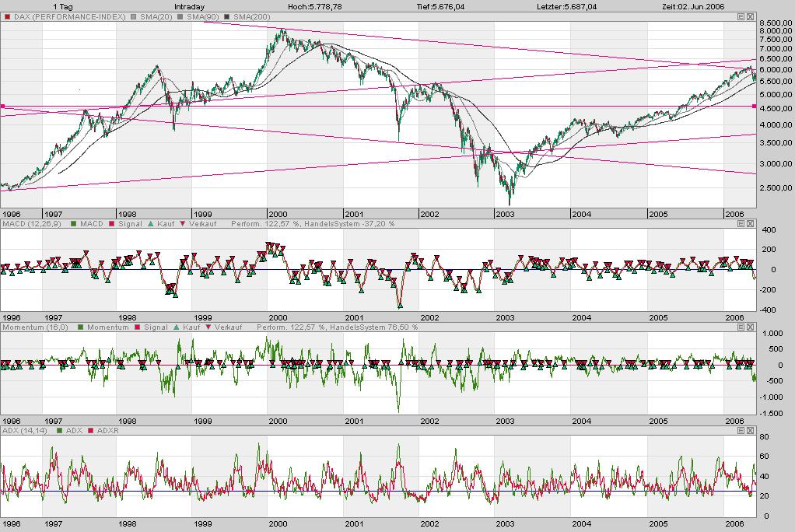795x532 pixels.
Task: Click the green Kauf triangle legend icon
Action: (x=149, y=223)
